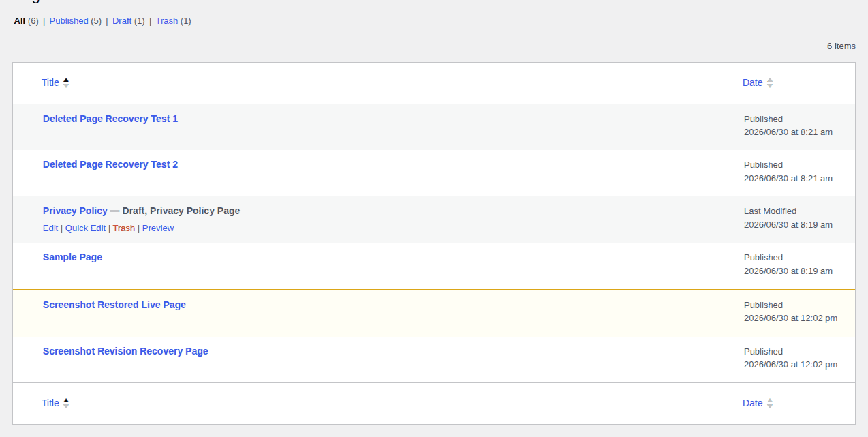
Task: Click 'Draft, Privacy Policy Page' state text
Action: click(x=181, y=211)
